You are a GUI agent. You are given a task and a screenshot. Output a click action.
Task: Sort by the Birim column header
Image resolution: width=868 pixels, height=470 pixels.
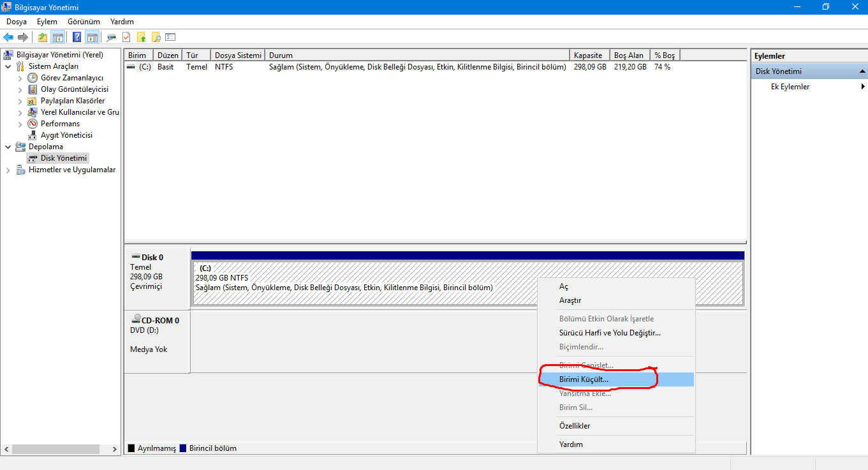(x=138, y=55)
